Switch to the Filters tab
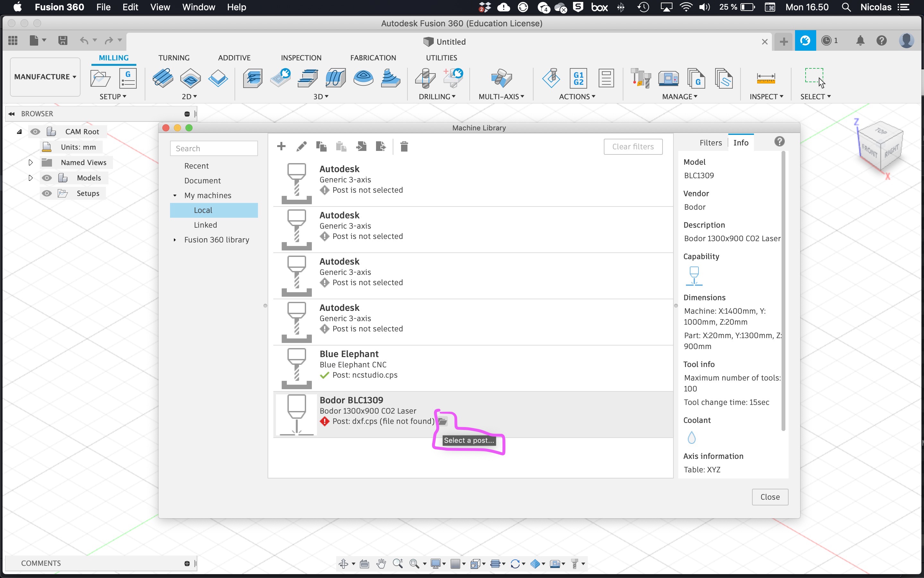 point(711,143)
